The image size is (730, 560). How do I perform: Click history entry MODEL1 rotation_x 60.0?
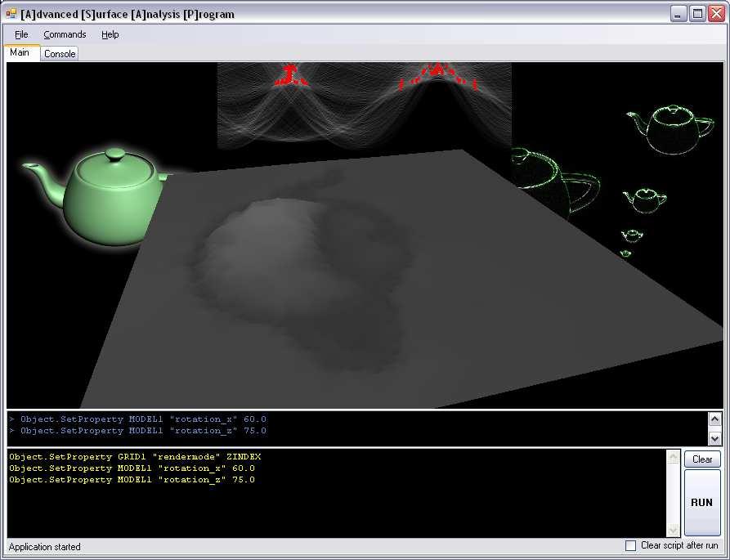(138, 419)
